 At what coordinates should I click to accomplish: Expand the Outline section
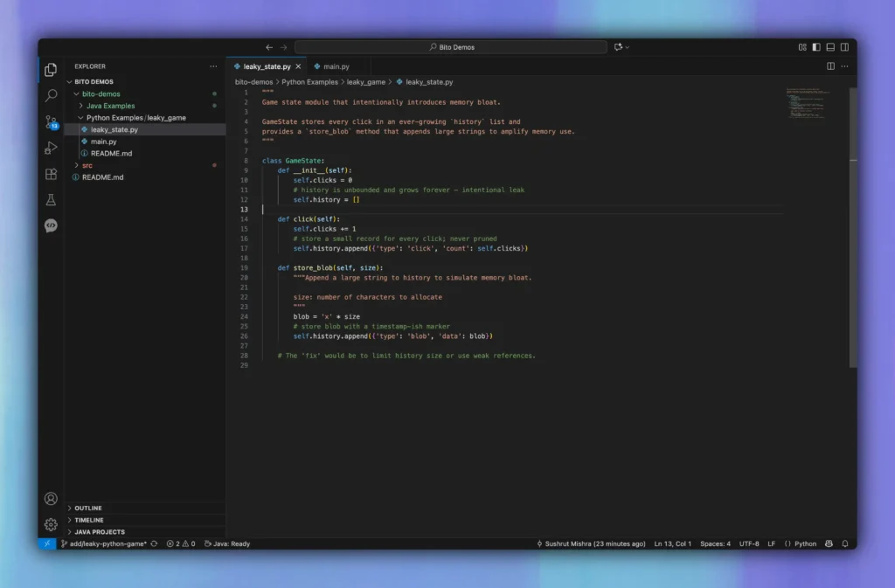click(87, 508)
